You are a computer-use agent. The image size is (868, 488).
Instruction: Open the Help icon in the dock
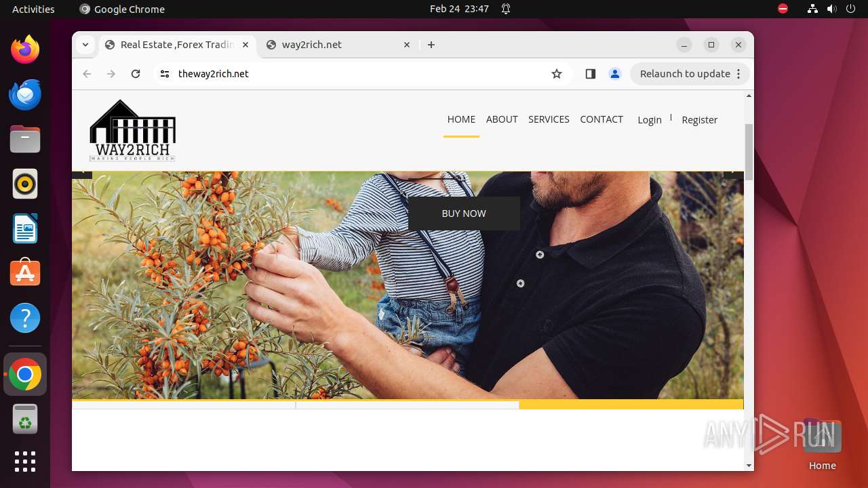(x=25, y=318)
